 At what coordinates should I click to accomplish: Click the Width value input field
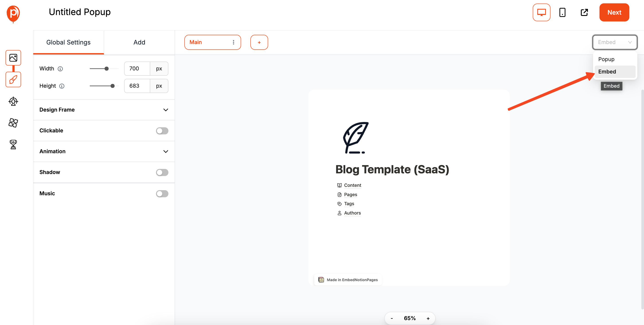[137, 69]
